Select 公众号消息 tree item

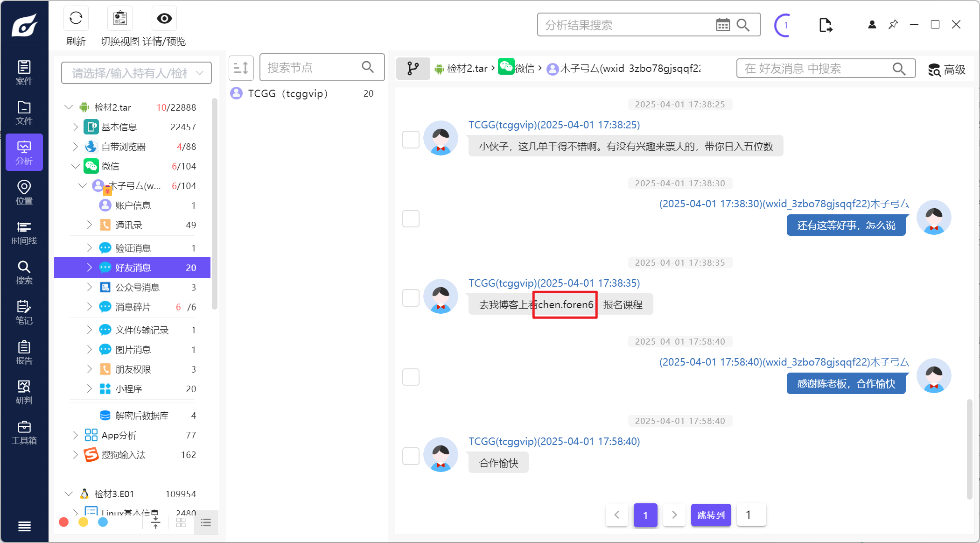tap(137, 287)
